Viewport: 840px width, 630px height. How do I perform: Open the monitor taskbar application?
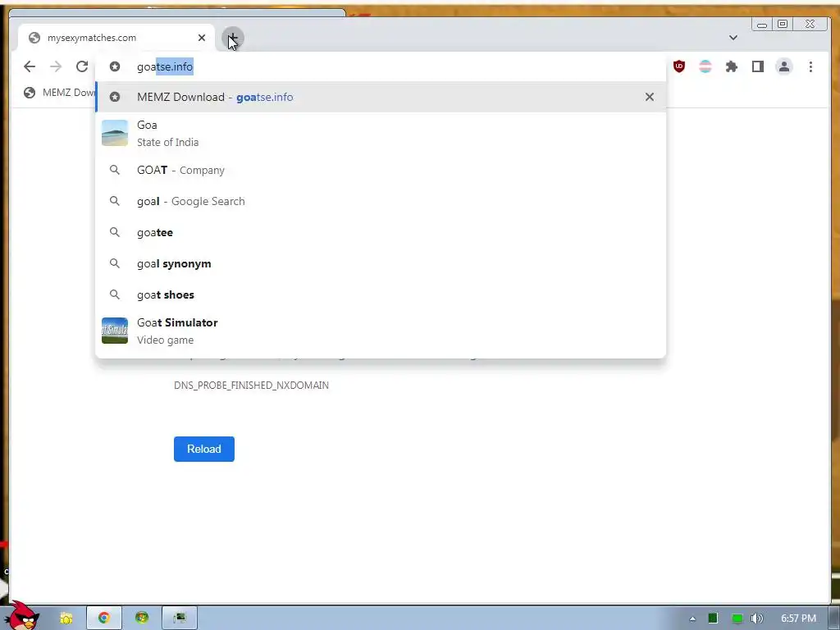point(180,619)
